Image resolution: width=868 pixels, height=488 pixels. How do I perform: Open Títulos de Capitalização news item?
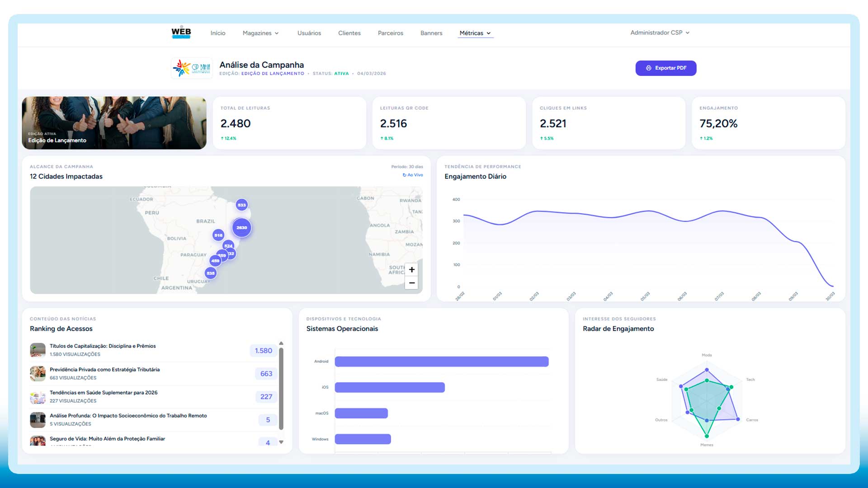coord(103,346)
